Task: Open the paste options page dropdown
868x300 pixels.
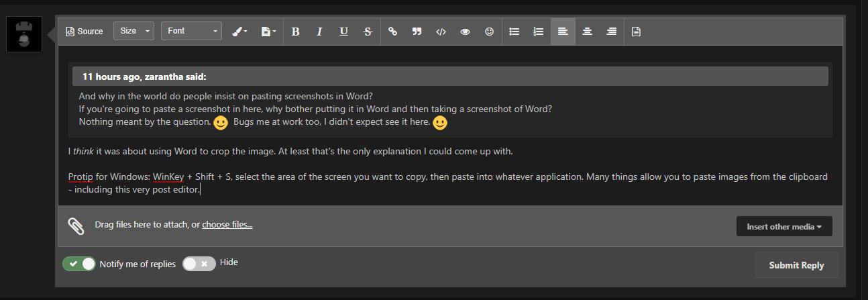Action: (268, 32)
